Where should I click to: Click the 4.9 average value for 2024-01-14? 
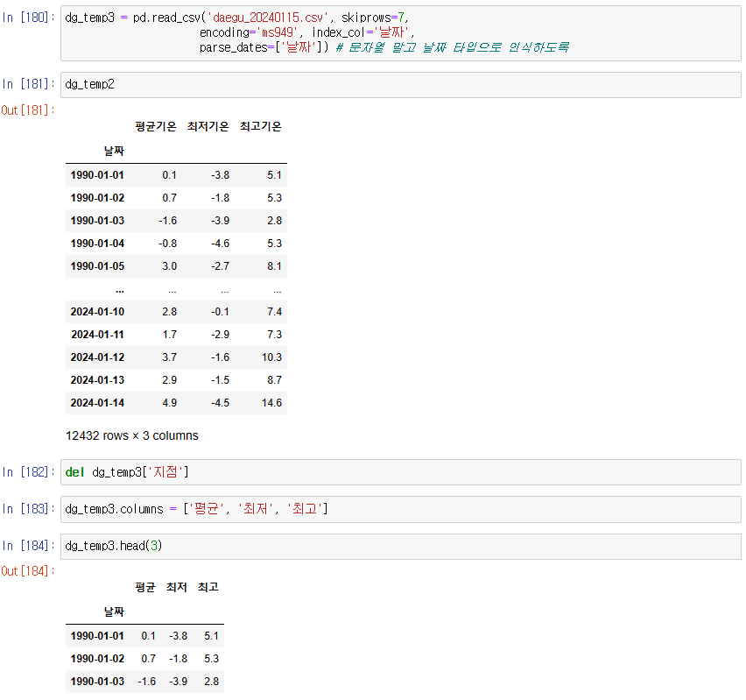click(x=169, y=403)
